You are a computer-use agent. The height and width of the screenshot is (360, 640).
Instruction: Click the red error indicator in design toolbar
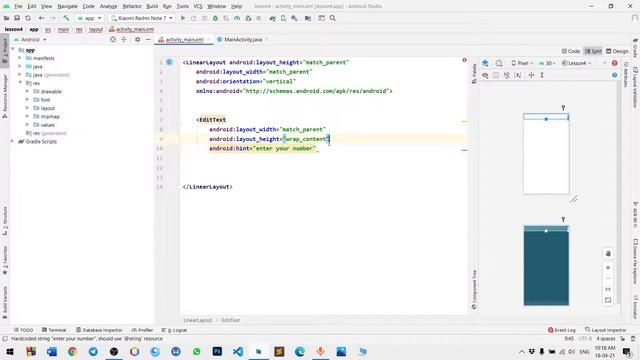tap(614, 63)
